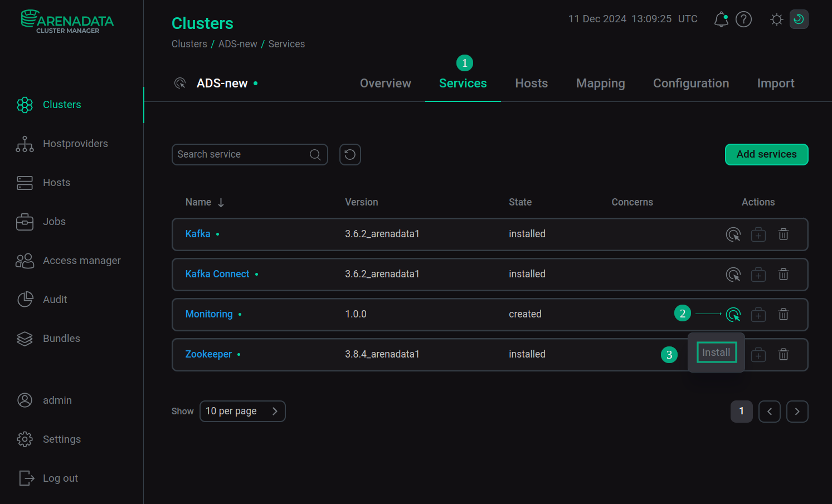Choose Install action from popup
Image resolution: width=832 pixels, height=504 pixels.
(717, 353)
